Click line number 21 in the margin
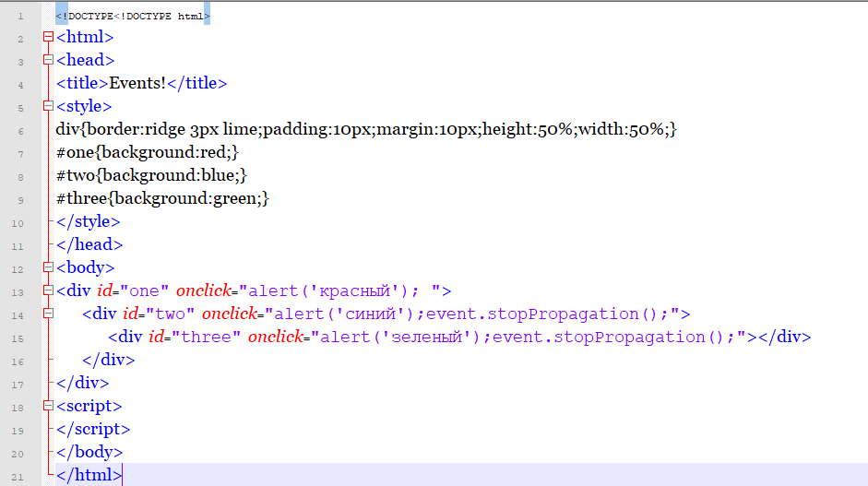868x486 pixels. click(x=19, y=477)
